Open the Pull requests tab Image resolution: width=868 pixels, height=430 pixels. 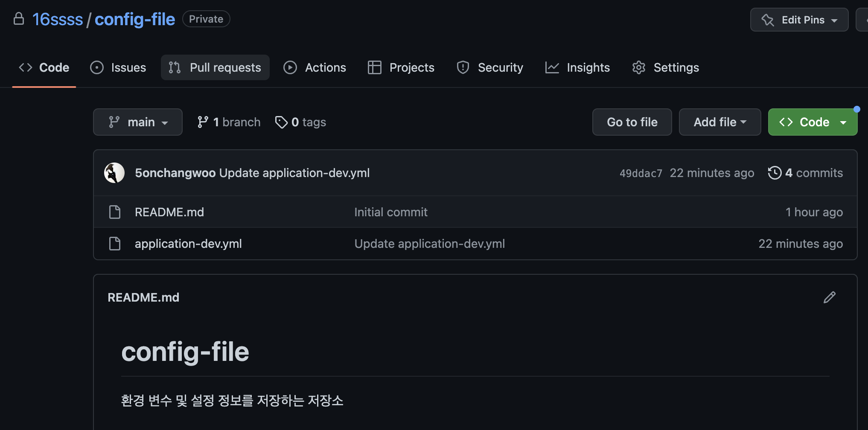click(215, 67)
